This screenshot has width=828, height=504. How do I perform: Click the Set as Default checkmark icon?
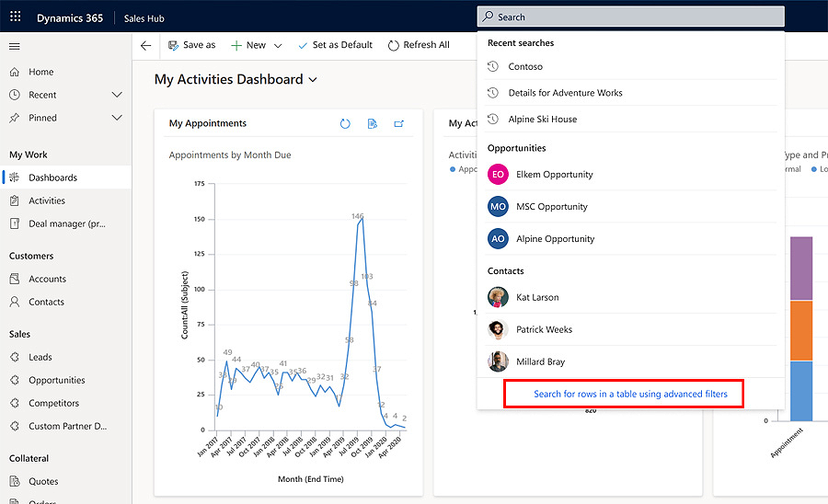point(303,46)
